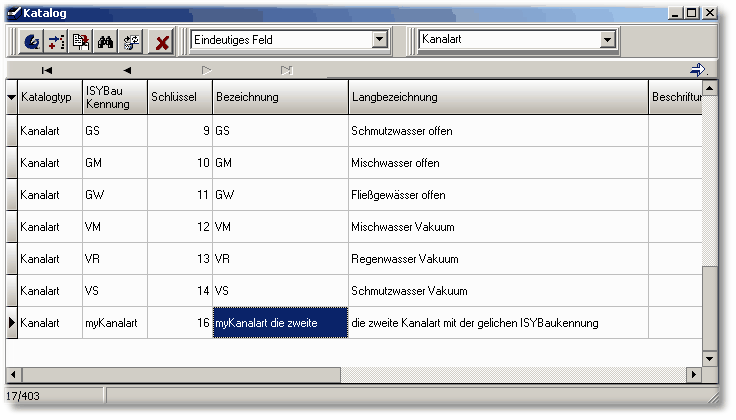Image resolution: width=736 pixels, height=420 pixels.
Task: Select the cell 'Schmutzwasser offen'
Action: pos(498,131)
